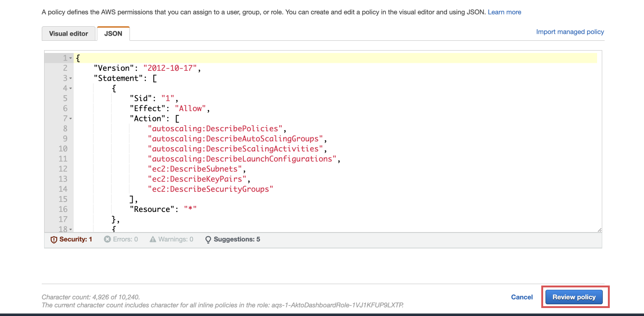Screen dimensions: 644x316
Task: Click Import managed policy
Action: point(570,31)
